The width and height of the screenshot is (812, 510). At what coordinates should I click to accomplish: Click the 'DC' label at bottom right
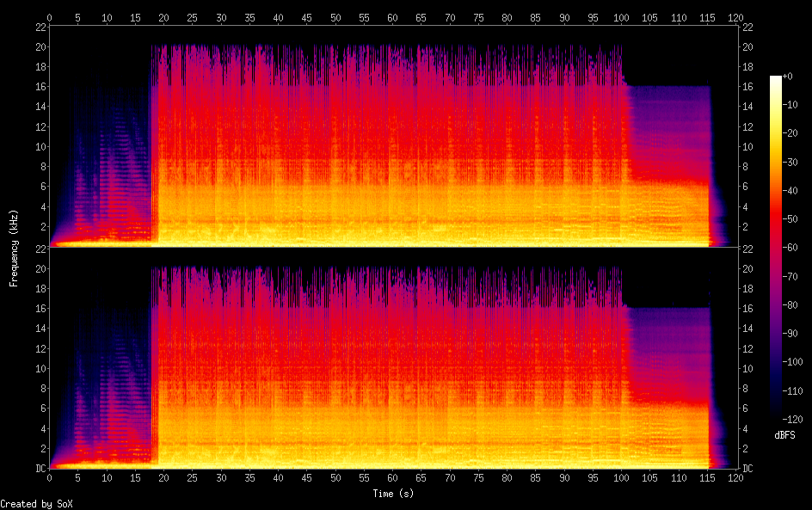747,469
